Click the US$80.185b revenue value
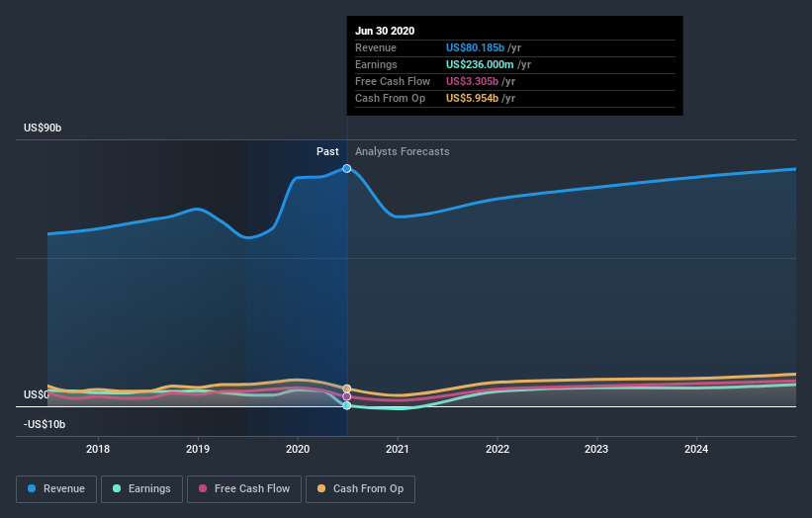812x518 pixels. click(475, 47)
